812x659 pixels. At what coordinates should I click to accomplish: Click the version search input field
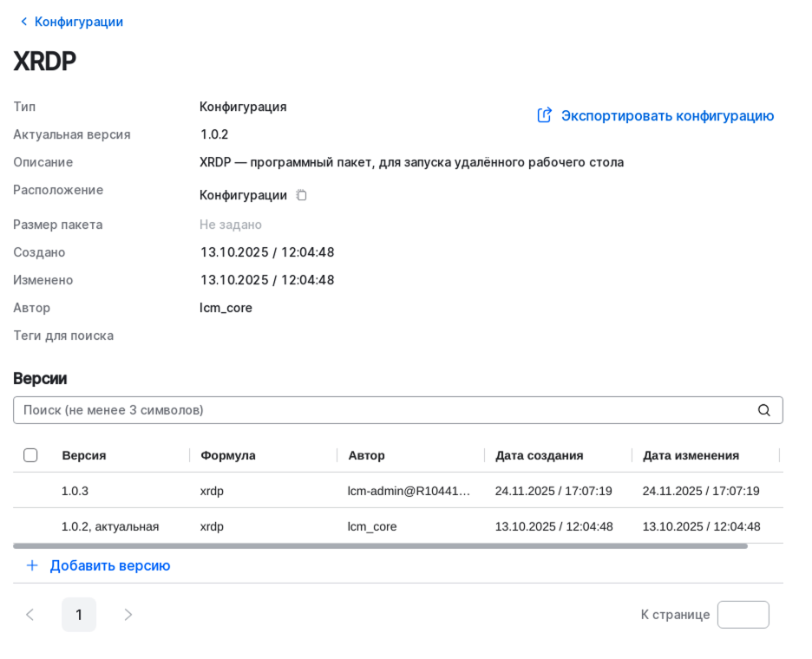click(x=347, y=409)
